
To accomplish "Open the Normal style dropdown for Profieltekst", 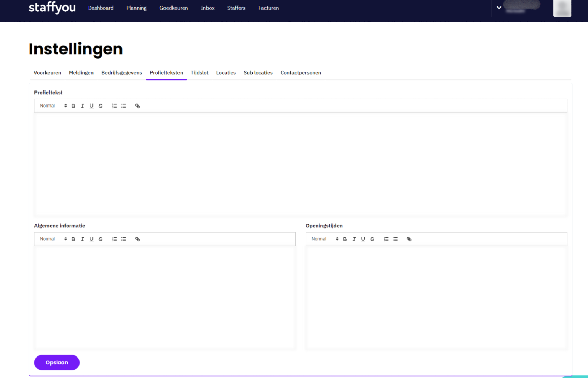I will point(53,106).
